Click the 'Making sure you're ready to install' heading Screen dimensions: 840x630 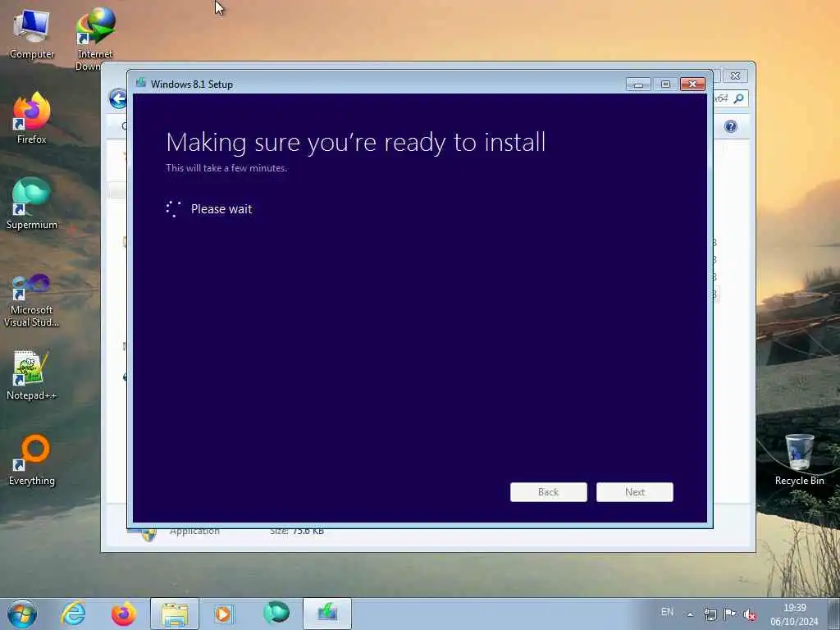pyautogui.click(x=356, y=143)
